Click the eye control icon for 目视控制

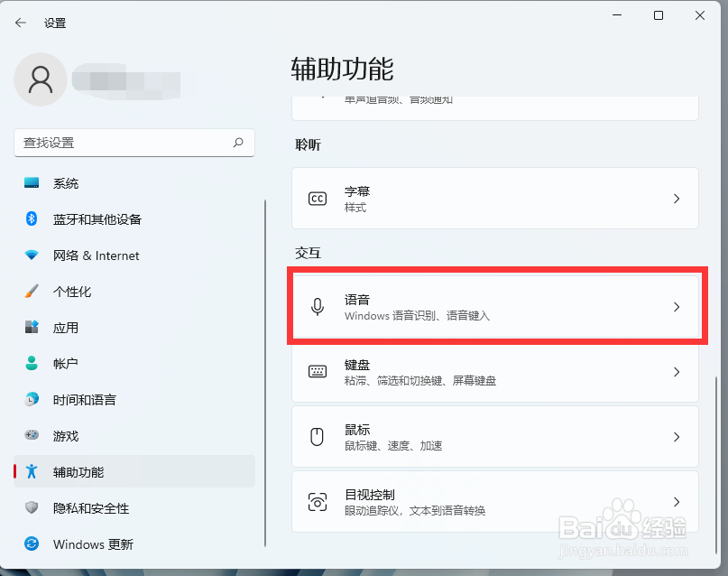318,502
